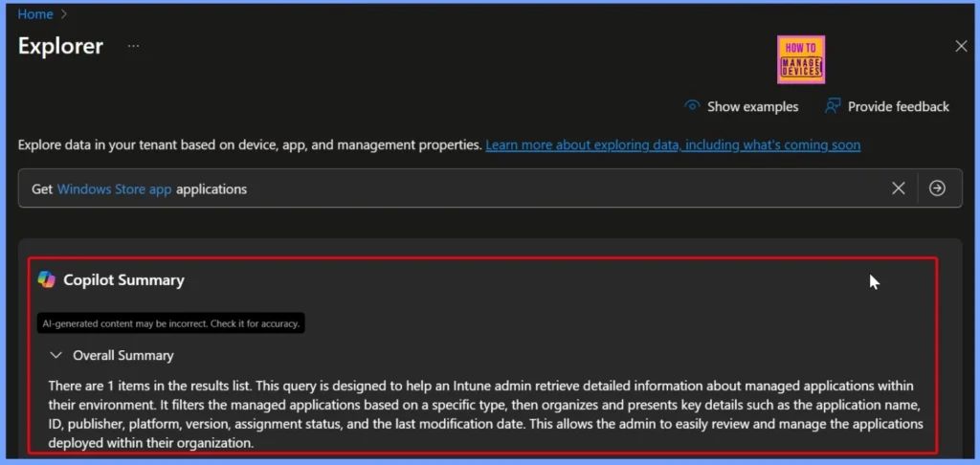Run the query with the arrow icon

click(937, 188)
